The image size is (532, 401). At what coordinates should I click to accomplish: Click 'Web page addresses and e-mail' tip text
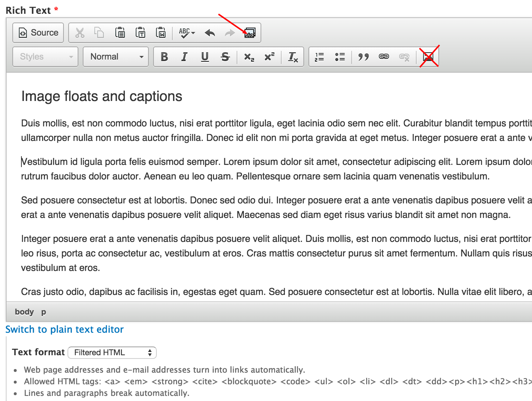164,370
